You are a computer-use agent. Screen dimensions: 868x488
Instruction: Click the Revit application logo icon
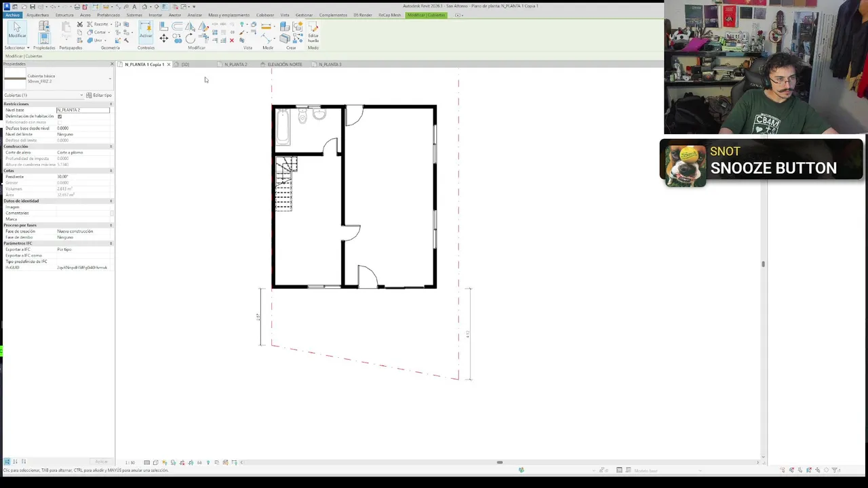[7, 6]
